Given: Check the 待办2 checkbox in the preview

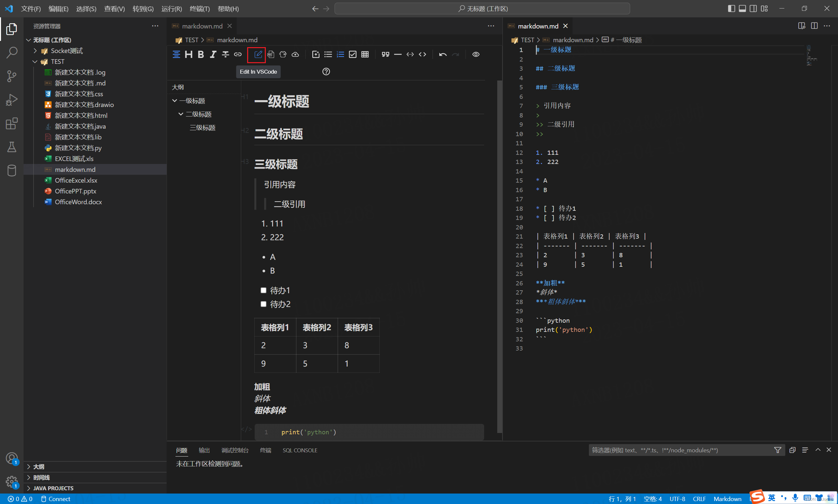Looking at the screenshot, I should pos(263,304).
